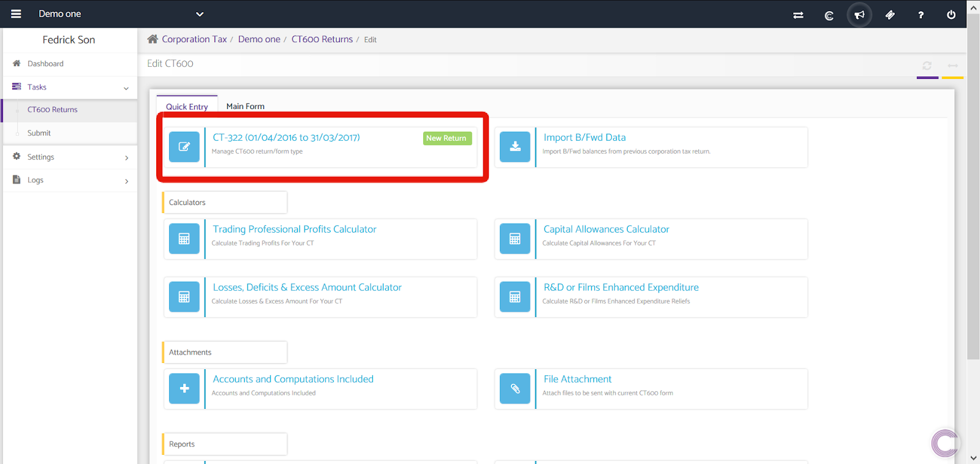Open File Attachment link
The height and width of the screenshot is (464, 980).
(x=578, y=380)
